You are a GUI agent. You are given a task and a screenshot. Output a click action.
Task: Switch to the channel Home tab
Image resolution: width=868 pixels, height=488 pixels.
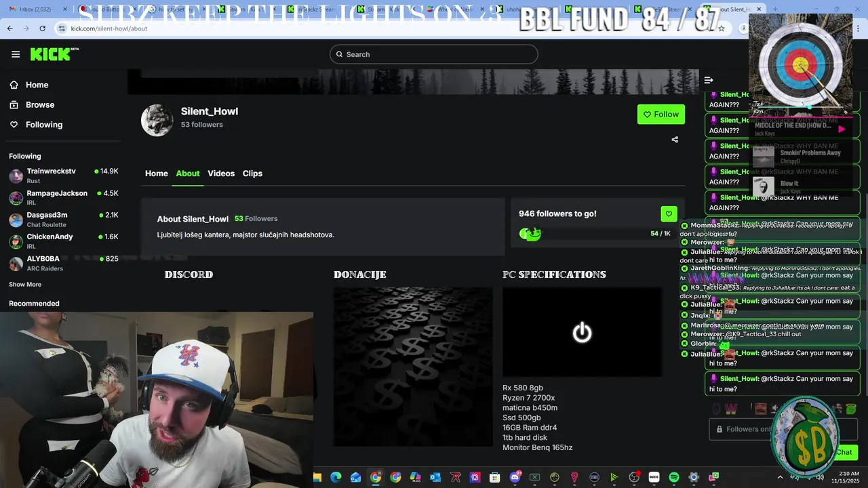[x=157, y=174]
